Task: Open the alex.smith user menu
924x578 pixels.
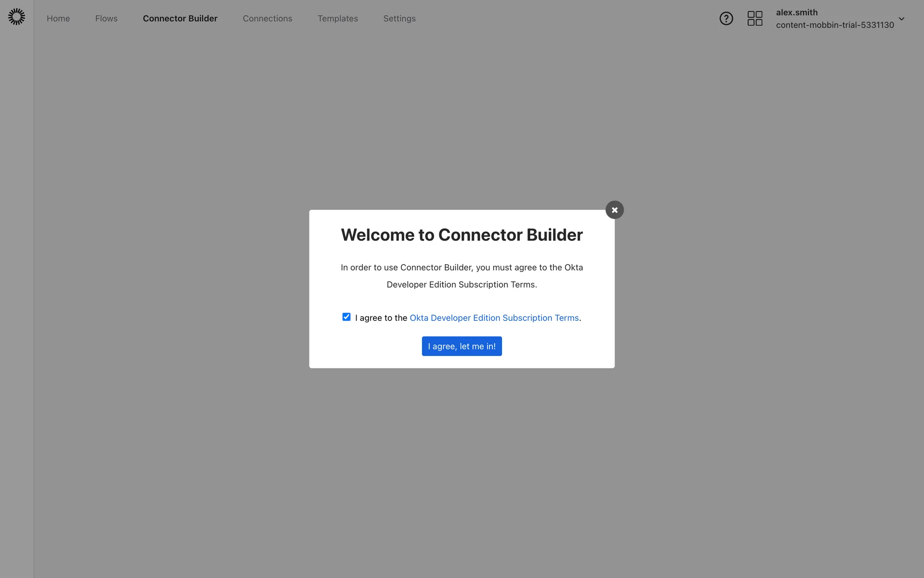Action: click(x=796, y=13)
